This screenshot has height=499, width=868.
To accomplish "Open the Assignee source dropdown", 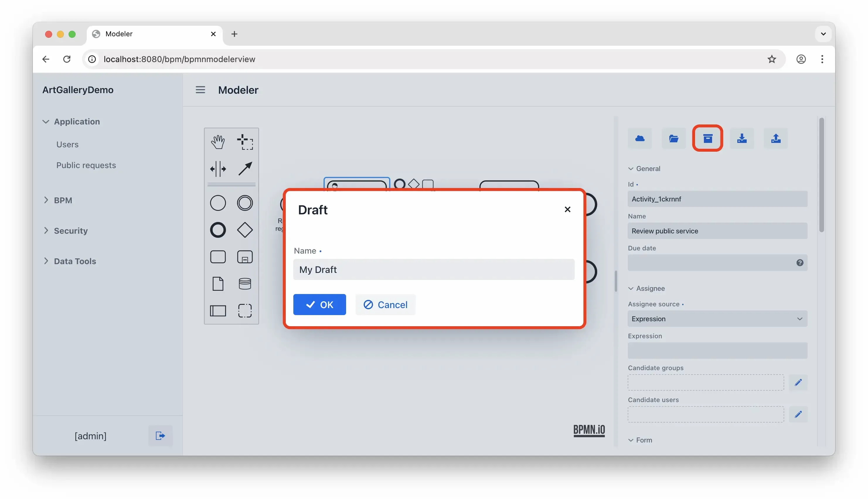I will coord(717,319).
